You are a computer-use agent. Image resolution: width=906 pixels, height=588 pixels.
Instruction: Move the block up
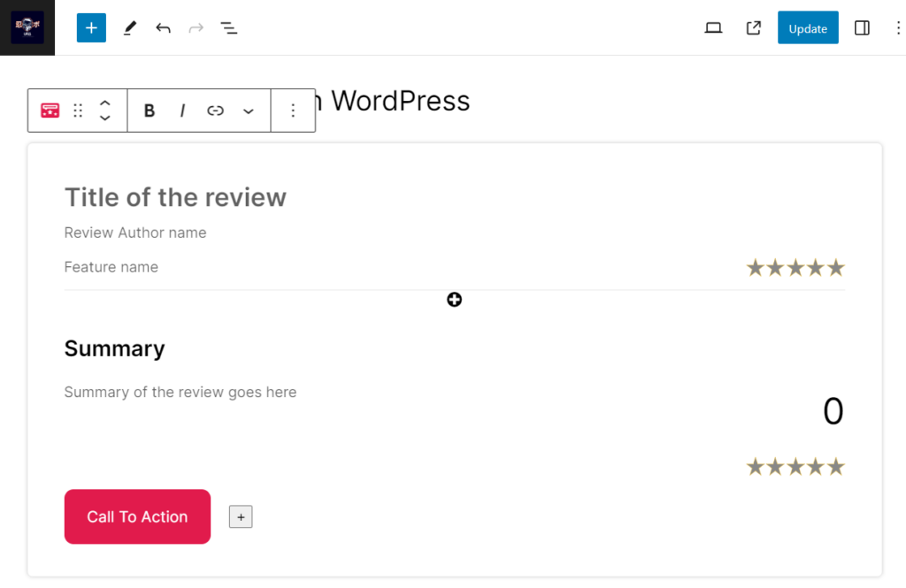104,103
